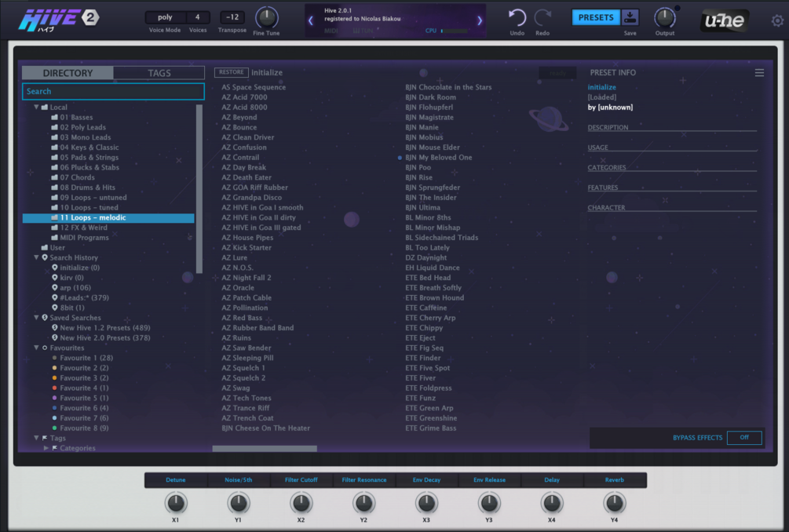This screenshot has height=532, width=789.
Task: Load the AZ Acid 7000 preset
Action: click(244, 97)
